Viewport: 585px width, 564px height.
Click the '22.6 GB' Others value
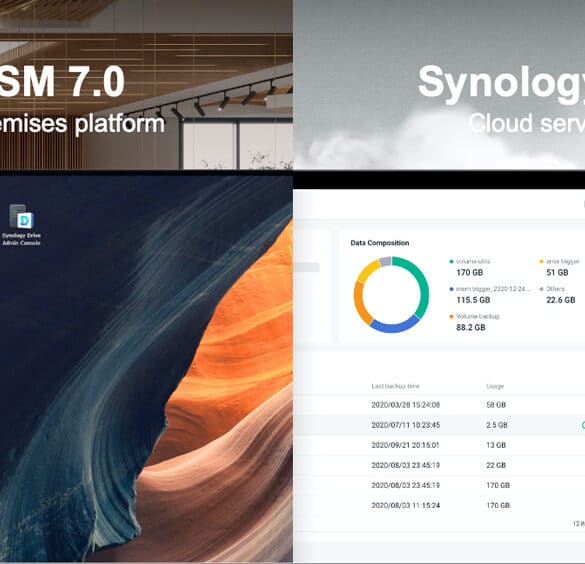click(561, 300)
